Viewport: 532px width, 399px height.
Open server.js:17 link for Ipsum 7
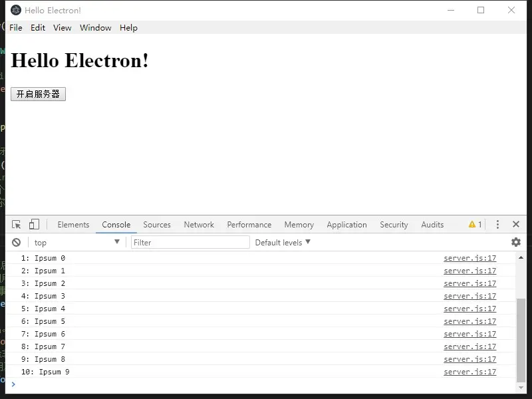(469, 346)
